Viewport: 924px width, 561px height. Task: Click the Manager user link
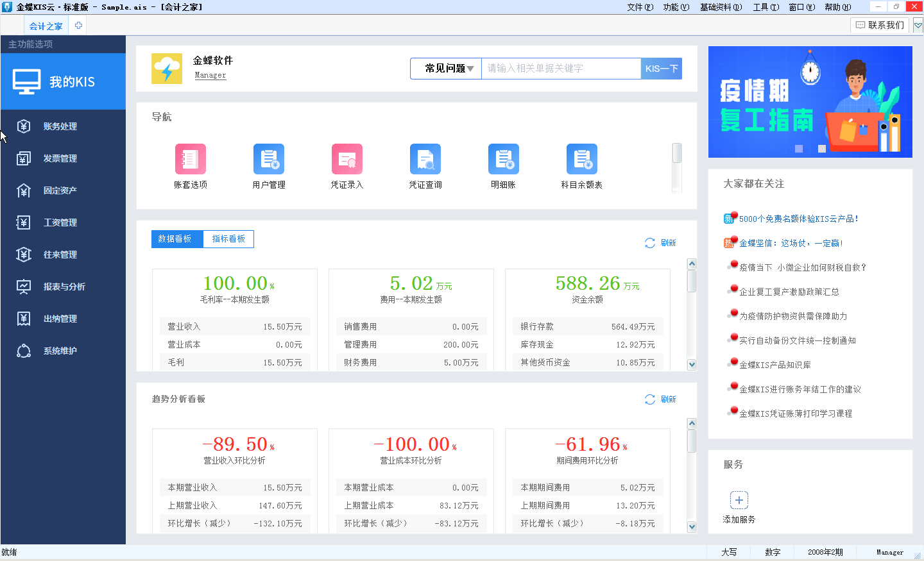(210, 75)
